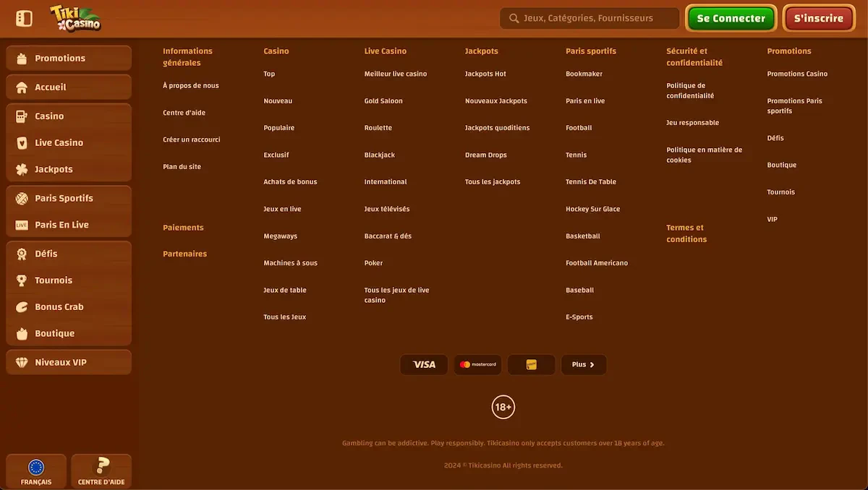Screen dimensions: 868x490
Task: Click the Boutique bag icon
Action: [22, 334]
